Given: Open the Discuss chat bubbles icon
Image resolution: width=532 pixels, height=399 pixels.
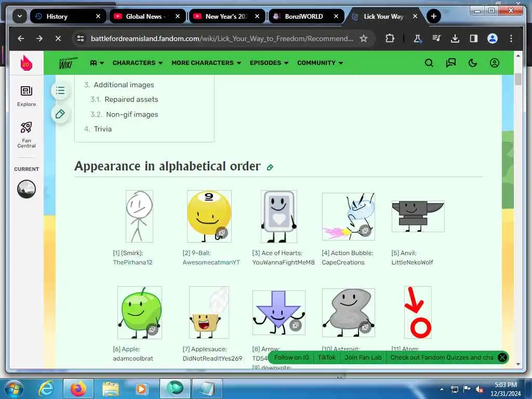Looking at the screenshot, I should pyautogui.click(x=450, y=63).
